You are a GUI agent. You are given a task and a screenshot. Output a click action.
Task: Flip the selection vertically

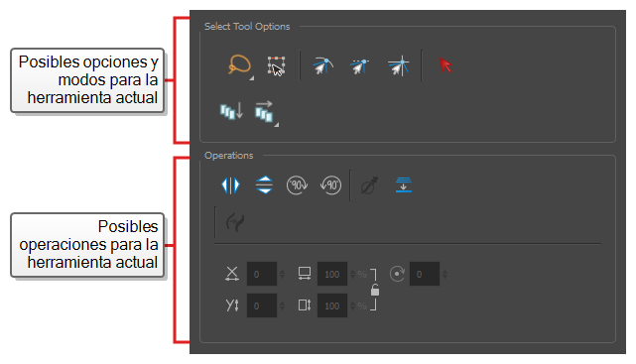click(265, 184)
